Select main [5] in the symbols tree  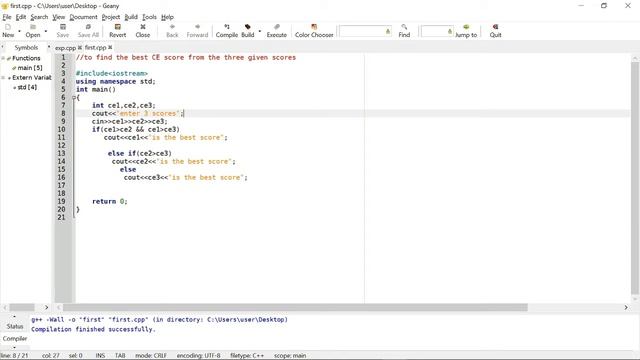[30, 68]
